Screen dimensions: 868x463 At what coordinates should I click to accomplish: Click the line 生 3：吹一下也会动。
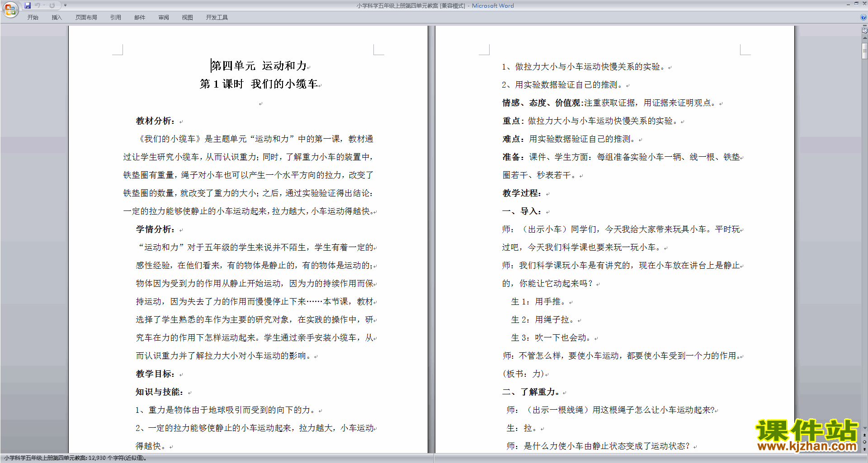(x=551, y=338)
